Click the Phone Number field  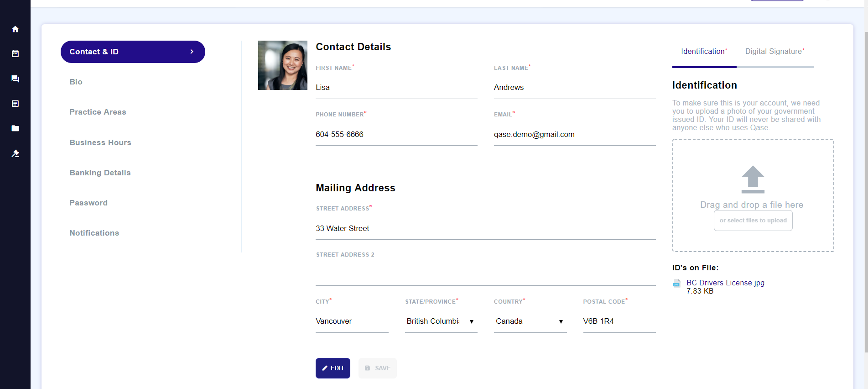click(396, 135)
